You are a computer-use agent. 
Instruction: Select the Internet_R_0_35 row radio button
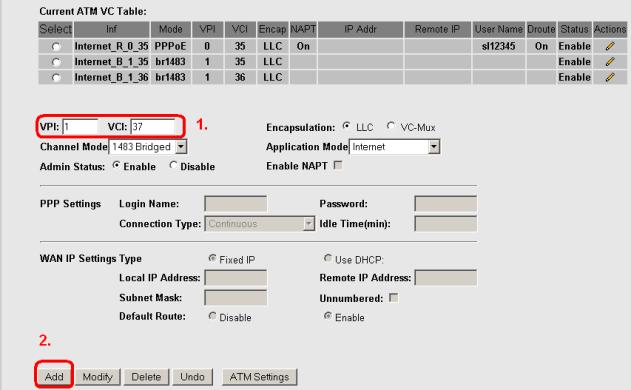[x=56, y=47]
